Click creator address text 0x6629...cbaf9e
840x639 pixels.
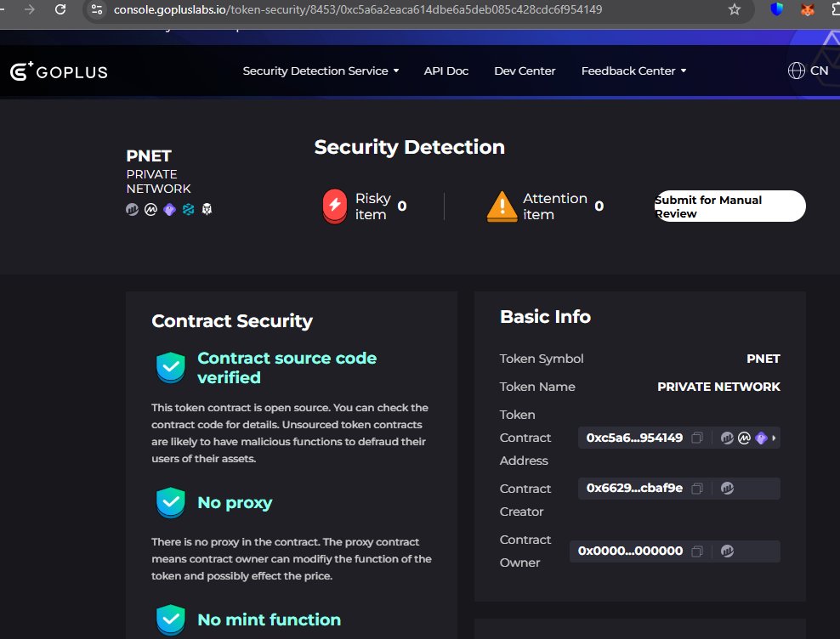point(634,489)
